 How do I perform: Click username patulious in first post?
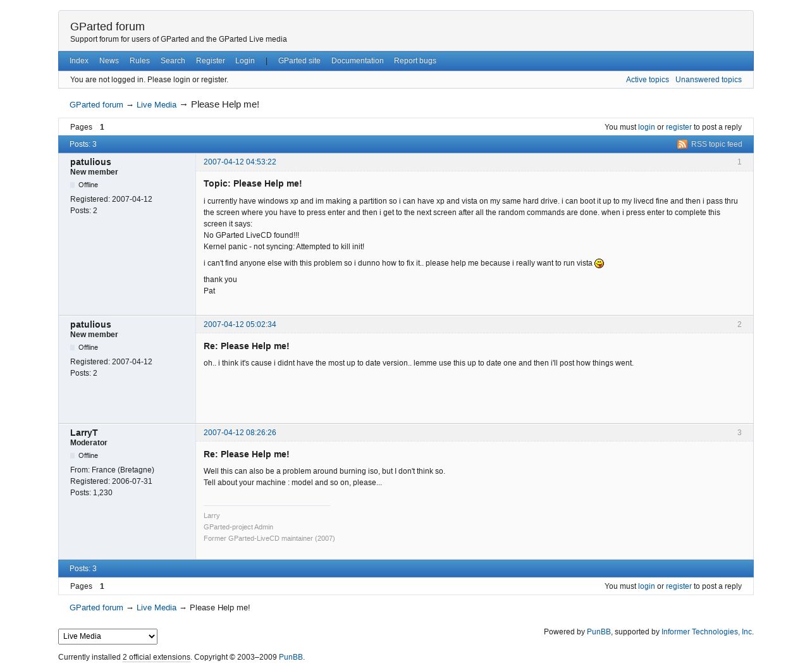(x=90, y=162)
